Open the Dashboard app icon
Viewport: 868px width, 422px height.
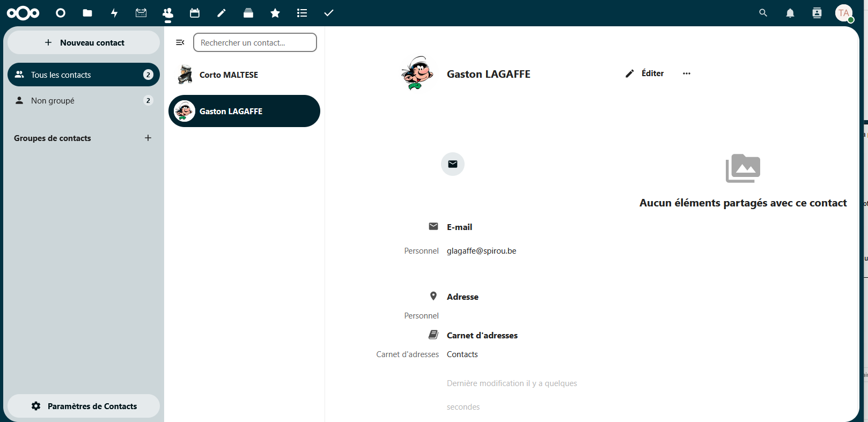[x=61, y=13]
